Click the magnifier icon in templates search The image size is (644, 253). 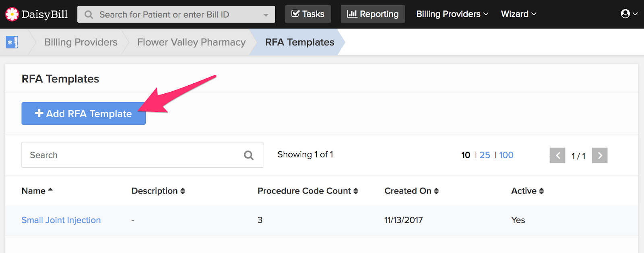(249, 155)
